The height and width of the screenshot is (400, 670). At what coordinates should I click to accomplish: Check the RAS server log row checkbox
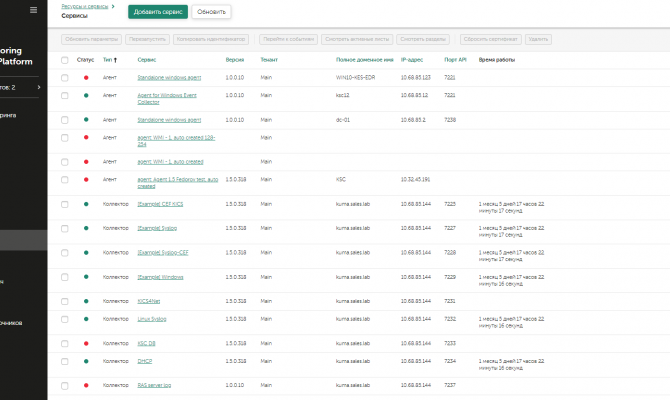tap(65, 386)
